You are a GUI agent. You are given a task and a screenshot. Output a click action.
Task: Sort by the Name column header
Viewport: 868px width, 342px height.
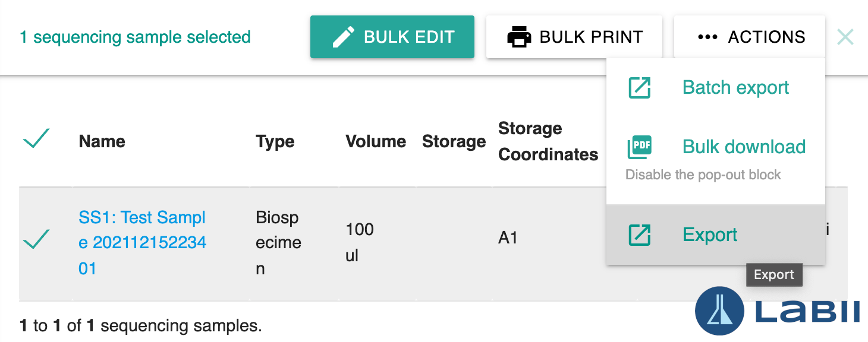click(102, 141)
